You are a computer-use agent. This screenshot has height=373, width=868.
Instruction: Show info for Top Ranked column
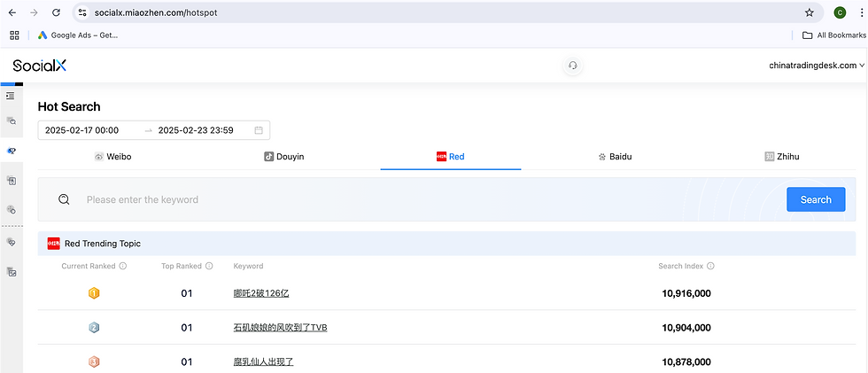click(209, 266)
